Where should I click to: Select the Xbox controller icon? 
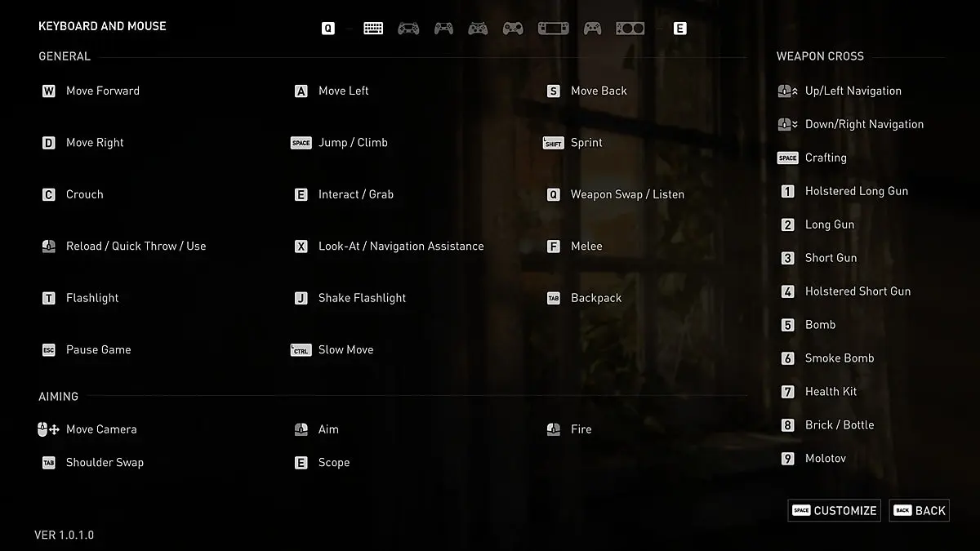(478, 27)
